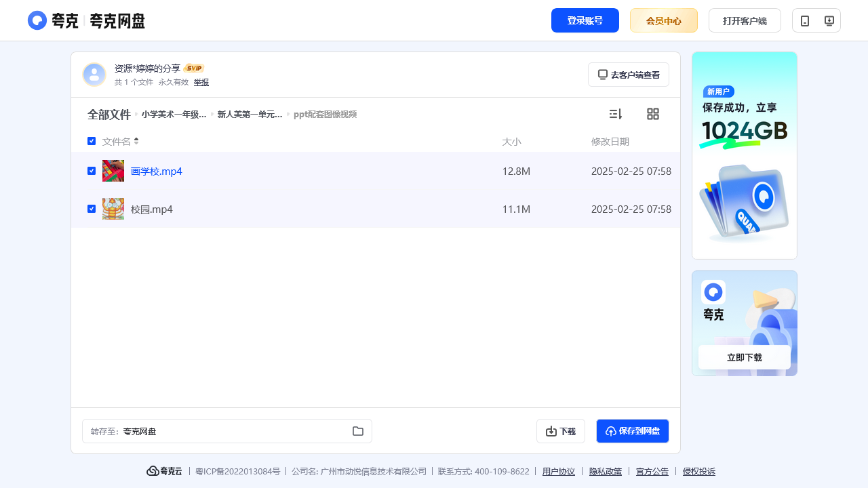This screenshot has height=488, width=868.
Task: Open the 画学校.mp4 file name
Action: [x=157, y=171]
